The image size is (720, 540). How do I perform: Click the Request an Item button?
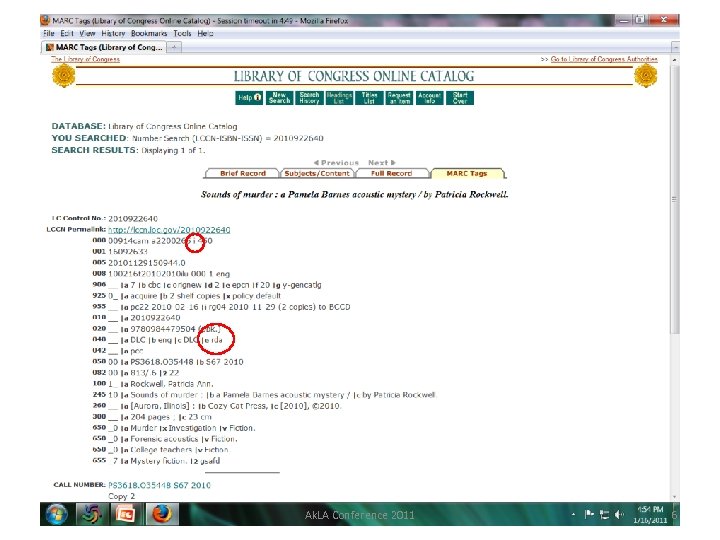pos(399,98)
